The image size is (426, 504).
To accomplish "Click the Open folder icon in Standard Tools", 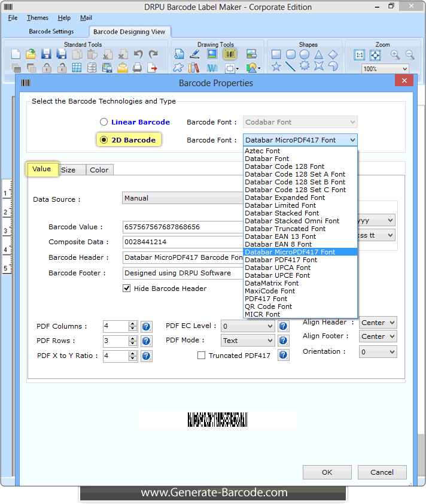I will 31,54.
